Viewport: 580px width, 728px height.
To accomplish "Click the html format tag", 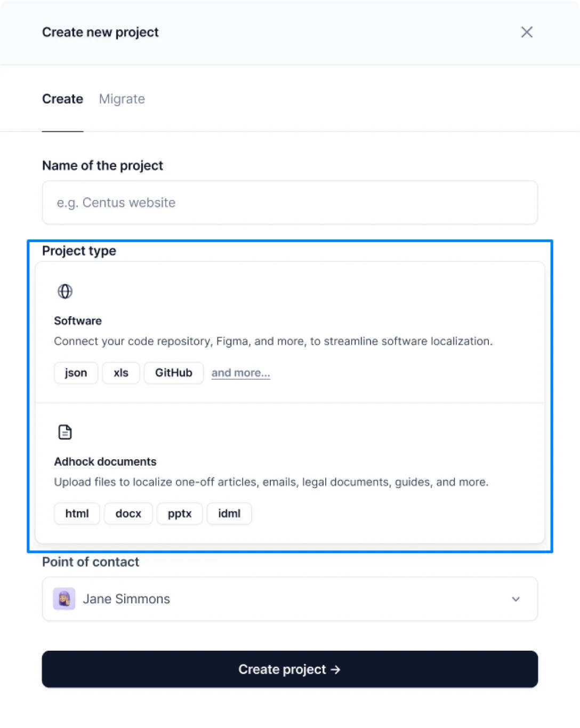I will pos(77,514).
